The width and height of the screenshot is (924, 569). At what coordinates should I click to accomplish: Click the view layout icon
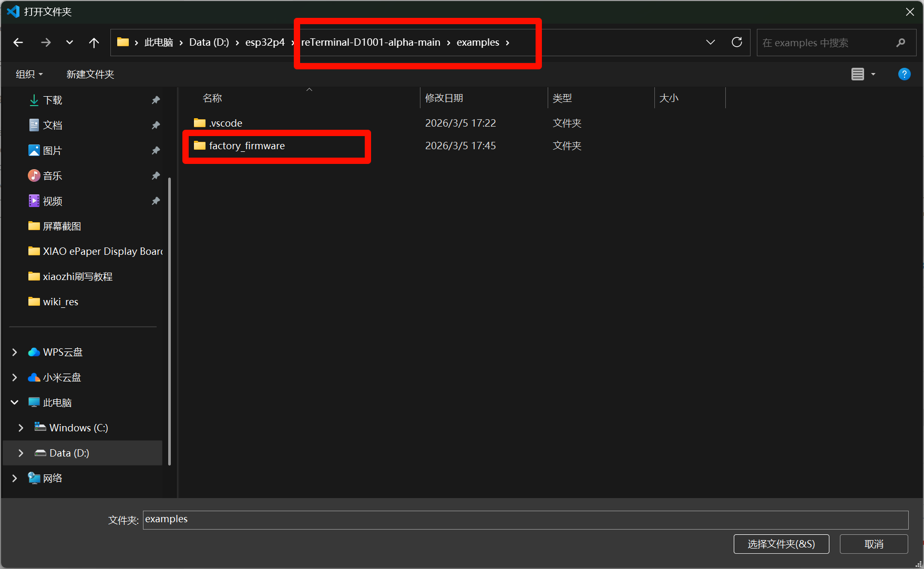[x=857, y=74]
